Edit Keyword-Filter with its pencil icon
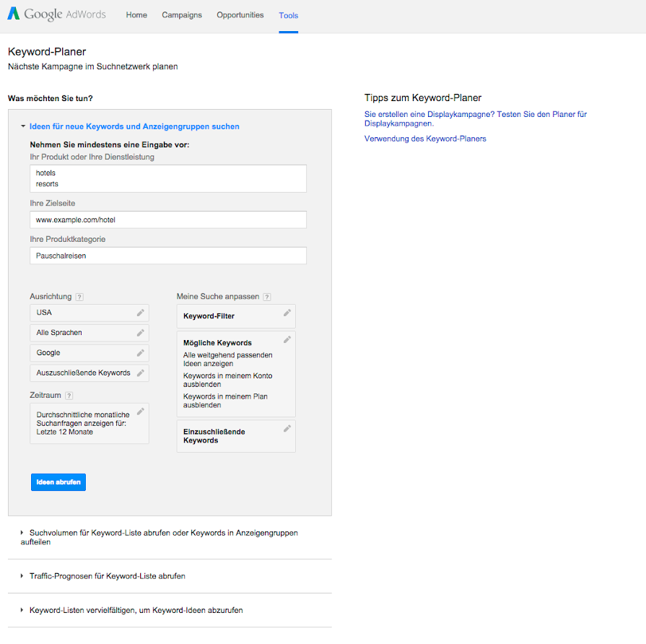 point(287,313)
